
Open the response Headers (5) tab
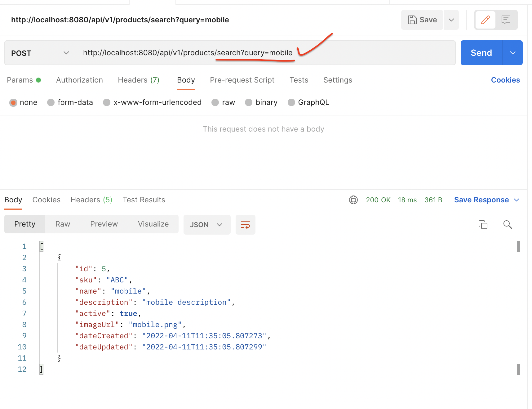click(91, 200)
